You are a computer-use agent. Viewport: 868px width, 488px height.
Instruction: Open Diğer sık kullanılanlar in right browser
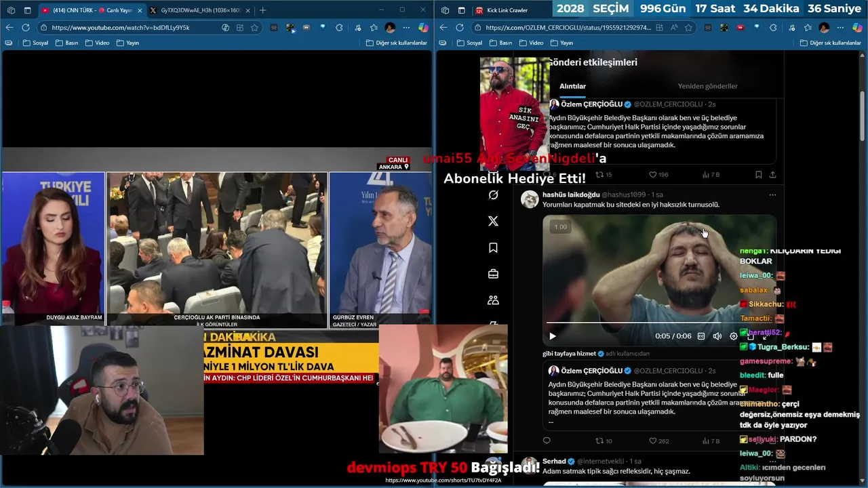[x=831, y=43]
